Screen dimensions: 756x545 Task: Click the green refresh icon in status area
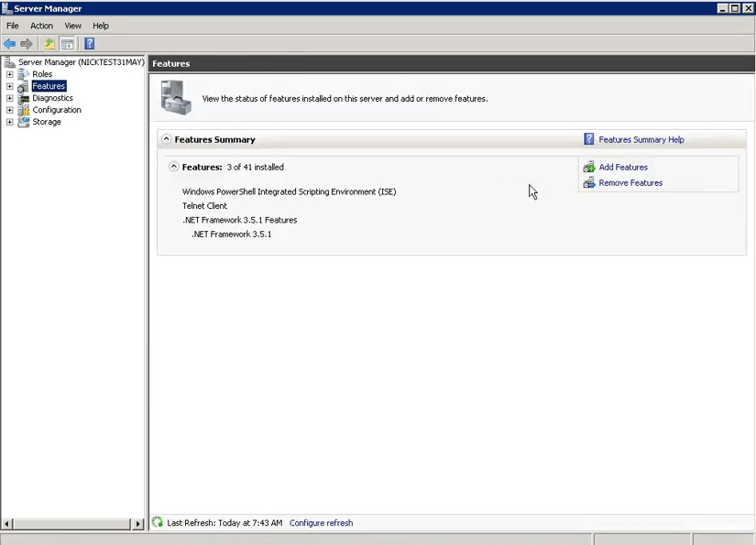[x=158, y=522]
